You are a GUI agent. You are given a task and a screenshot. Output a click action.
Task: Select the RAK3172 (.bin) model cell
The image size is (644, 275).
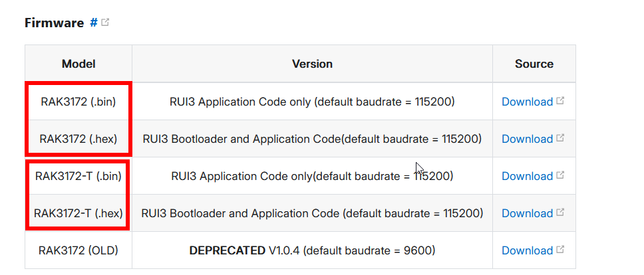(x=79, y=102)
